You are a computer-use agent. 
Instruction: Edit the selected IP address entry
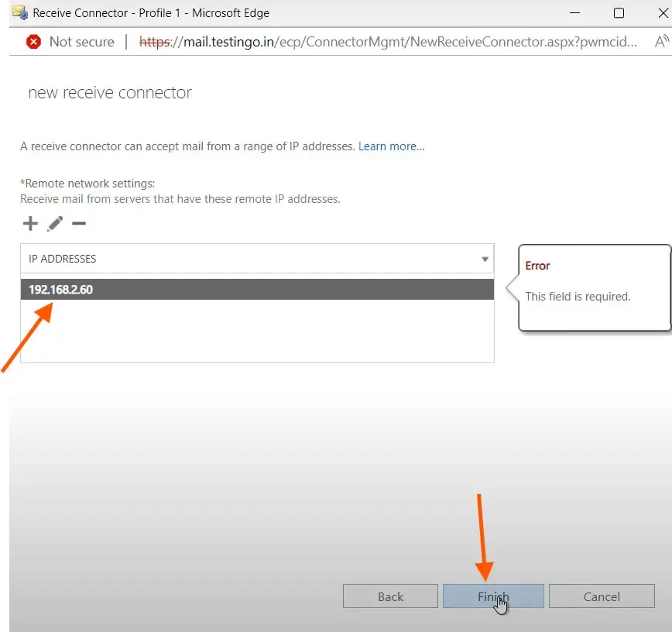coord(55,223)
